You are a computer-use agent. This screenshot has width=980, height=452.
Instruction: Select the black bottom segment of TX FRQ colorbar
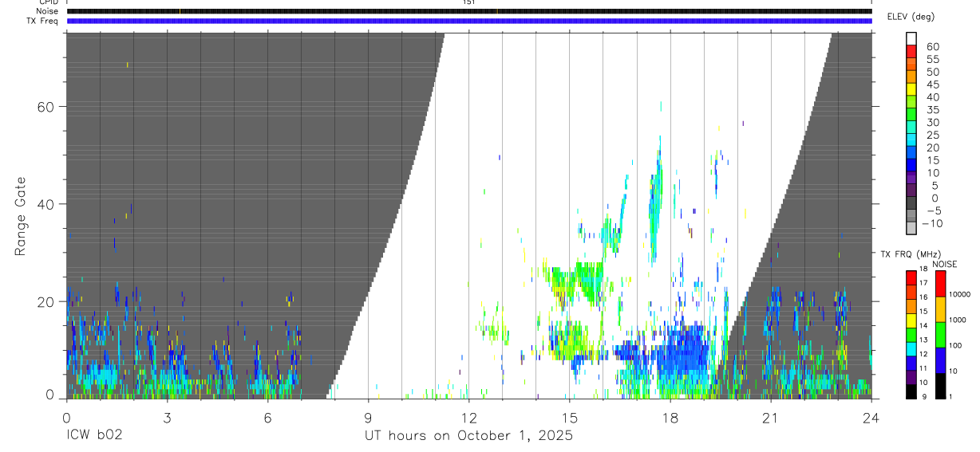click(x=911, y=391)
